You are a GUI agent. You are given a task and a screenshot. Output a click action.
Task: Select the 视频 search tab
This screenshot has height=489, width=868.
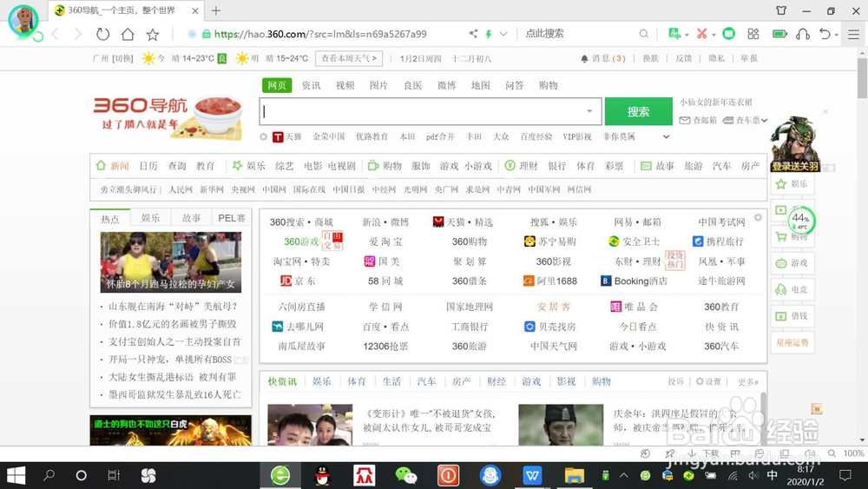pyautogui.click(x=345, y=85)
